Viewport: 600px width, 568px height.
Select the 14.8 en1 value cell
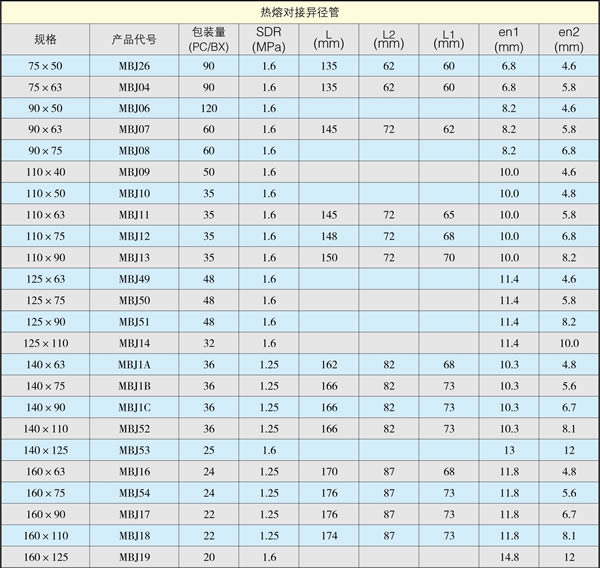coord(509,556)
